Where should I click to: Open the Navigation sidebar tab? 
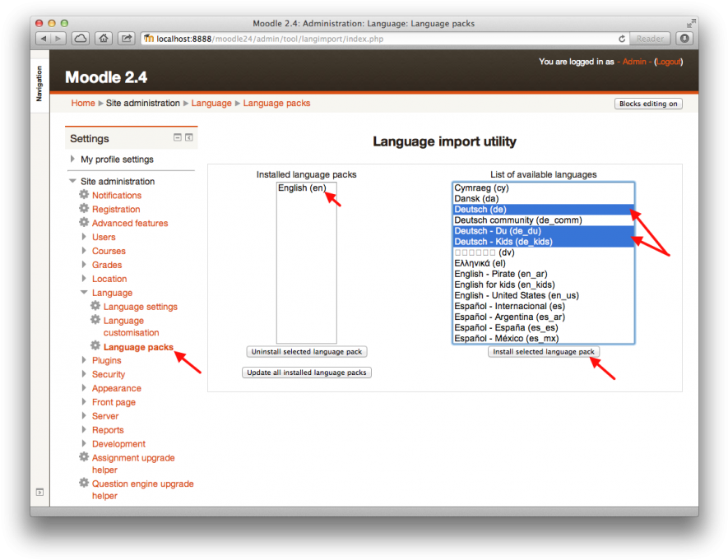39,82
